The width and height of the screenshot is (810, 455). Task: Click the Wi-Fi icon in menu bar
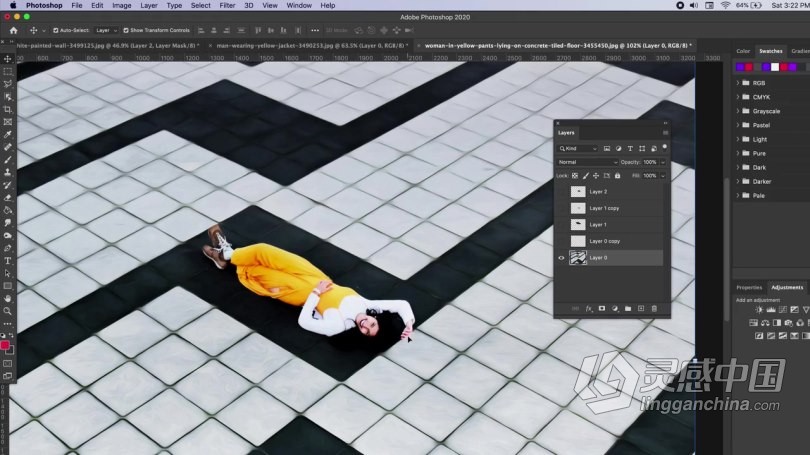coord(726,5)
